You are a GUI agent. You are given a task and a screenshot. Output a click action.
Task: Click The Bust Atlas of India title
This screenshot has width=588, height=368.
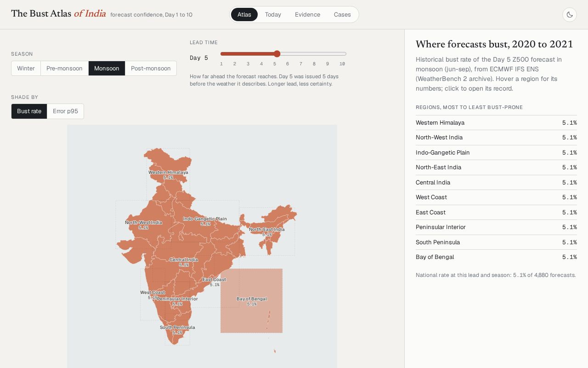point(58,14)
